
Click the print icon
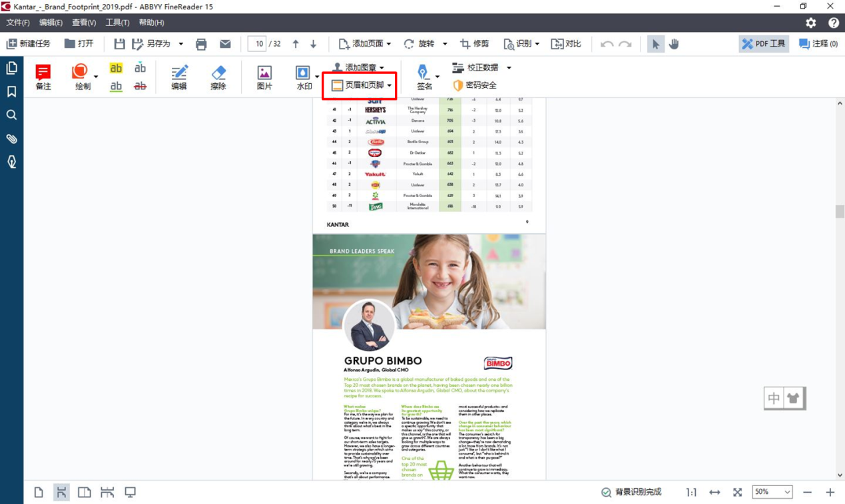(201, 44)
